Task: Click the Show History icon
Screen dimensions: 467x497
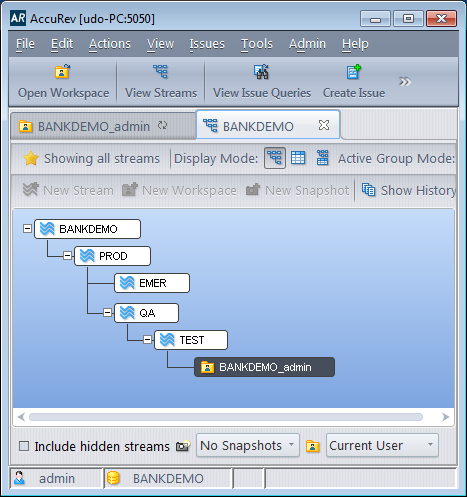Action: 369,190
